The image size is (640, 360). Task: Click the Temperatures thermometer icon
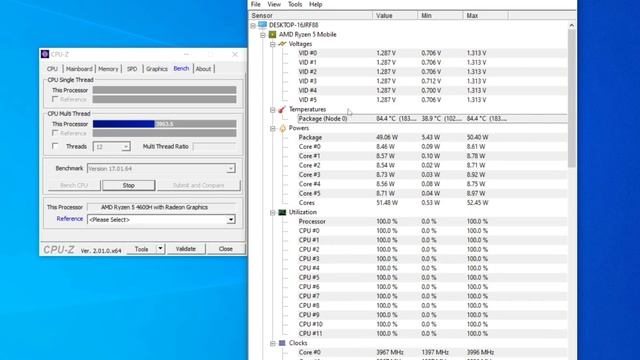(x=282, y=109)
